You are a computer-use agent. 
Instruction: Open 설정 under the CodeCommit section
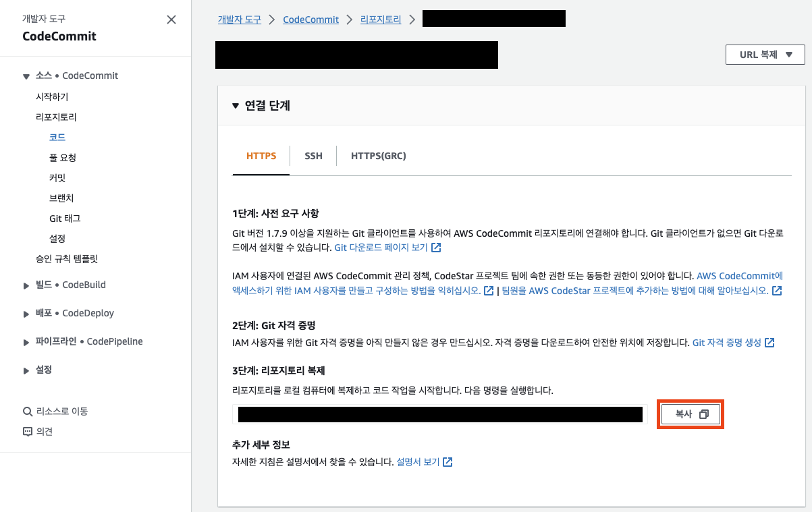[x=57, y=238]
